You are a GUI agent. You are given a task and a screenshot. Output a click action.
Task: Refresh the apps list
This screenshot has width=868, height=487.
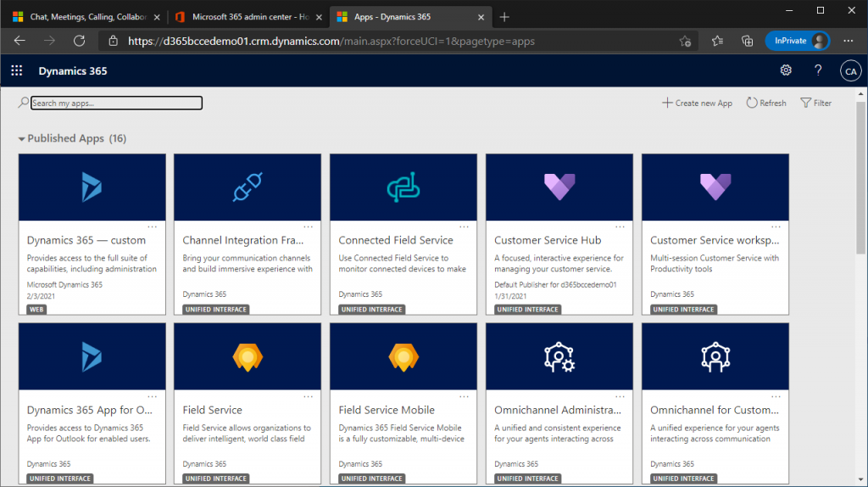point(766,103)
